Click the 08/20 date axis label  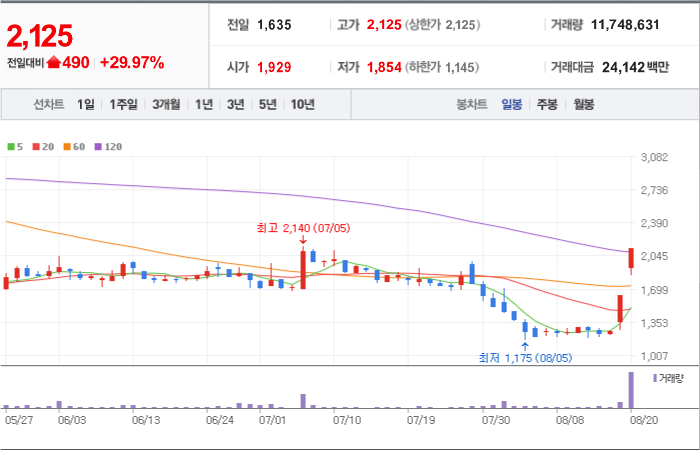coord(643,421)
